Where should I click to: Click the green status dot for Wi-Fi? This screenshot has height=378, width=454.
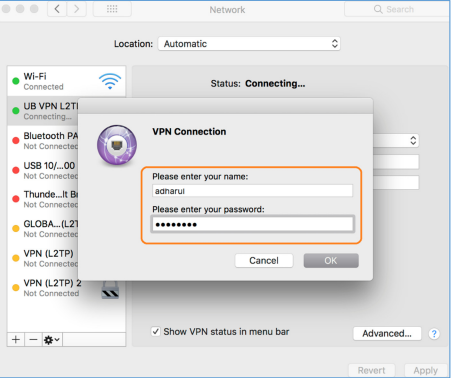(x=16, y=81)
